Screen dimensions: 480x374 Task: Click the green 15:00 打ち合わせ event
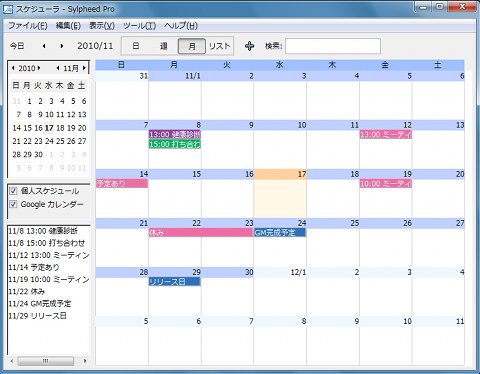pyautogui.click(x=175, y=144)
